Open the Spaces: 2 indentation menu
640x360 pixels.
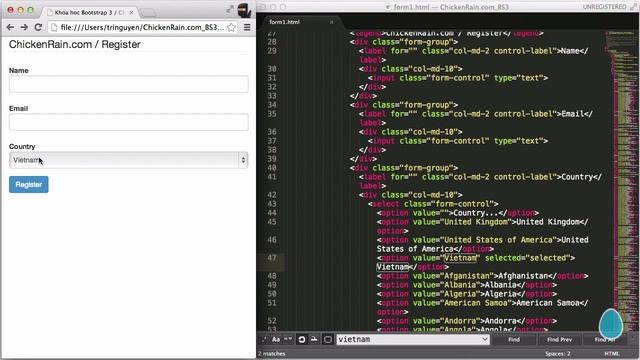(558, 354)
